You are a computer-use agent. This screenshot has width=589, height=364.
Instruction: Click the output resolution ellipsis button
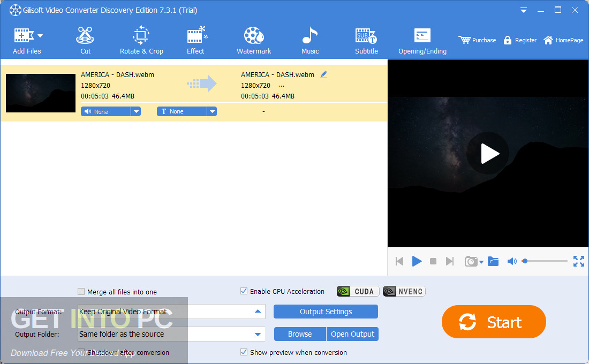(x=281, y=86)
